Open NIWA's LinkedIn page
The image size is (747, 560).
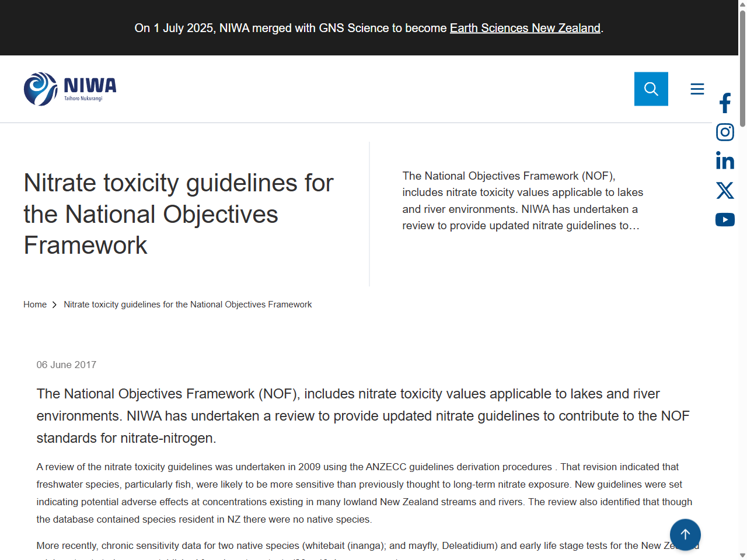(725, 161)
